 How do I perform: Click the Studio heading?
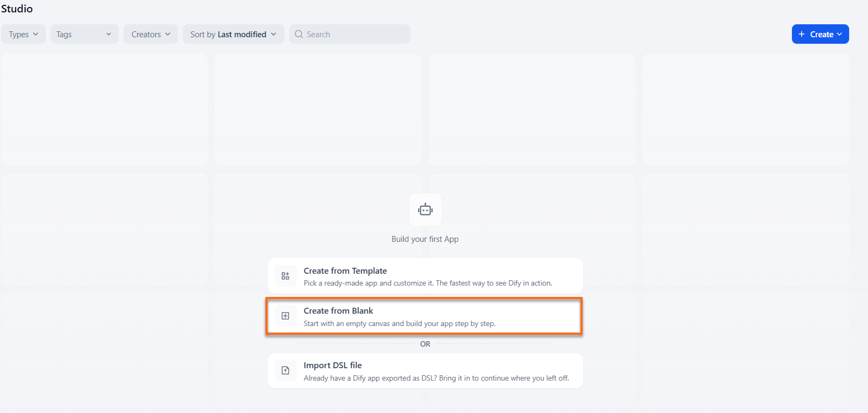[x=17, y=9]
